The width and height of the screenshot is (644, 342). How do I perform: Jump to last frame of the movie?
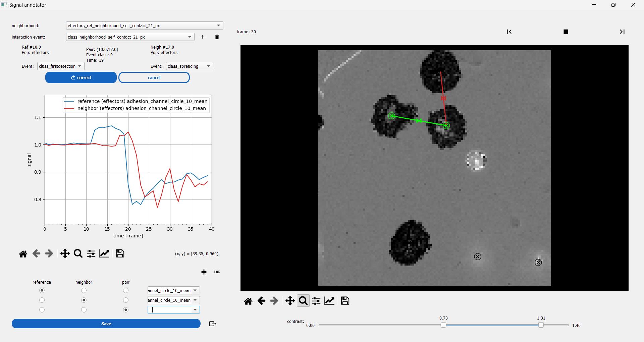[622, 32]
